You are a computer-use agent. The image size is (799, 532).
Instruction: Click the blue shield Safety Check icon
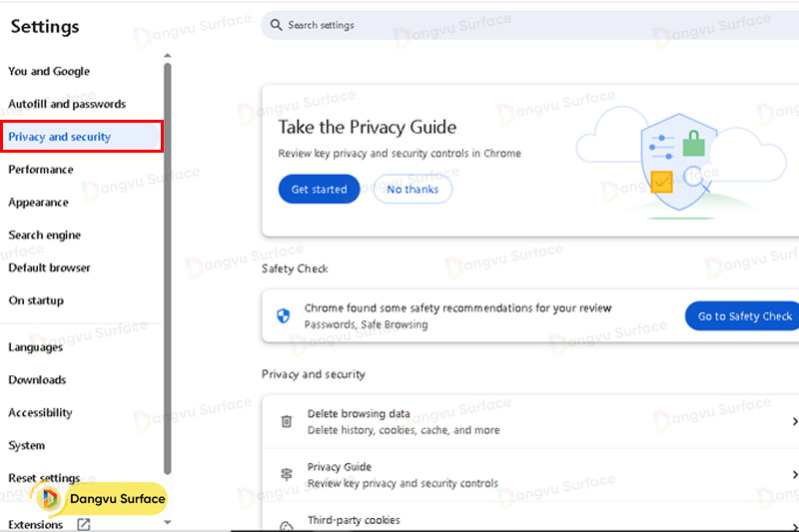pos(283,316)
